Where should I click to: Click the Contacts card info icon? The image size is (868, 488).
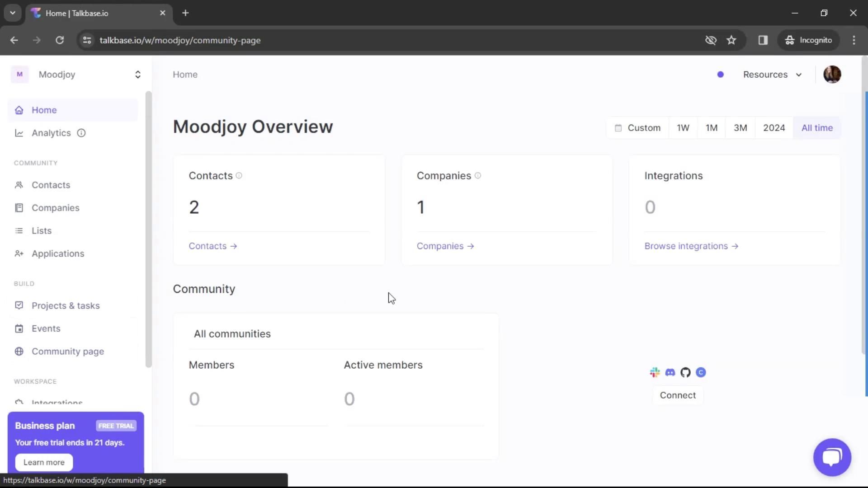point(239,176)
